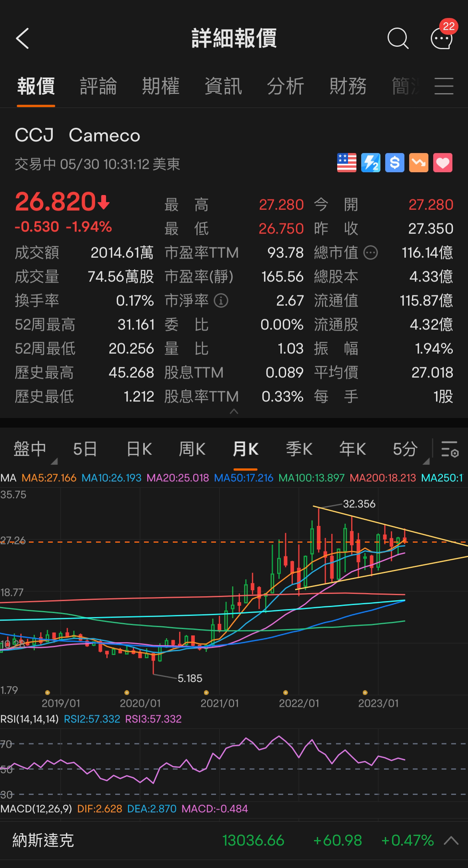468x868 pixels.
Task: Tap the MA100:13.897 indicator label
Action: click(x=311, y=478)
